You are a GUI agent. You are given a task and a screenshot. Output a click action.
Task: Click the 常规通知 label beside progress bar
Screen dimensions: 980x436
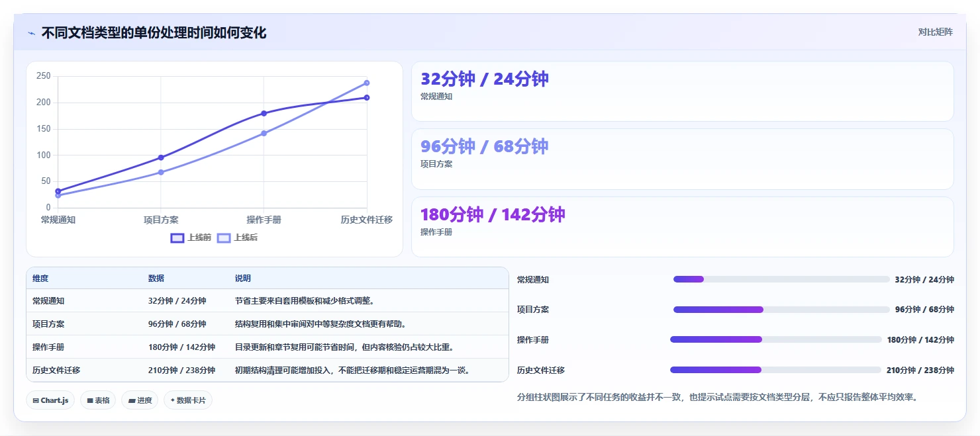tap(533, 279)
